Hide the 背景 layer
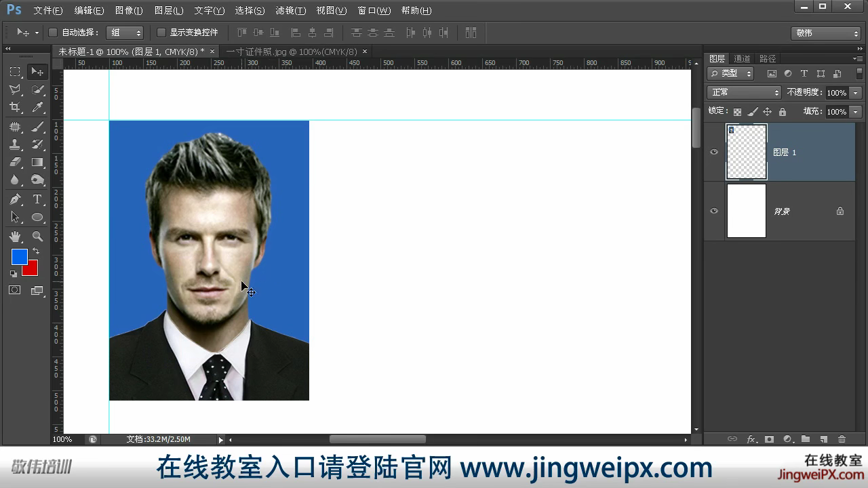The height and width of the screenshot is (488, 868). coord(714,211)
